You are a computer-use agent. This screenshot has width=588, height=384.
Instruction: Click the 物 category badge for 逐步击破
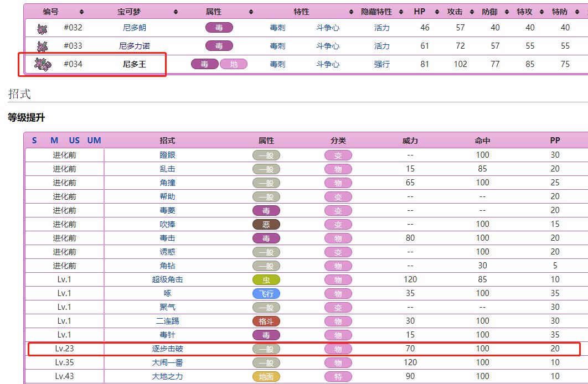(x=338, y=349)
